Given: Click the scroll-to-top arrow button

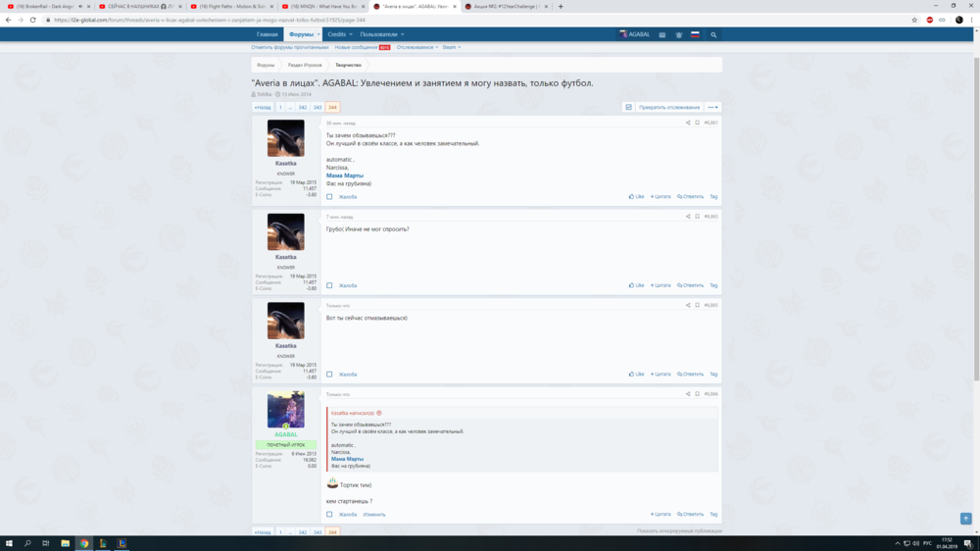Looking at the screenshot, I should tap(965, 519).
